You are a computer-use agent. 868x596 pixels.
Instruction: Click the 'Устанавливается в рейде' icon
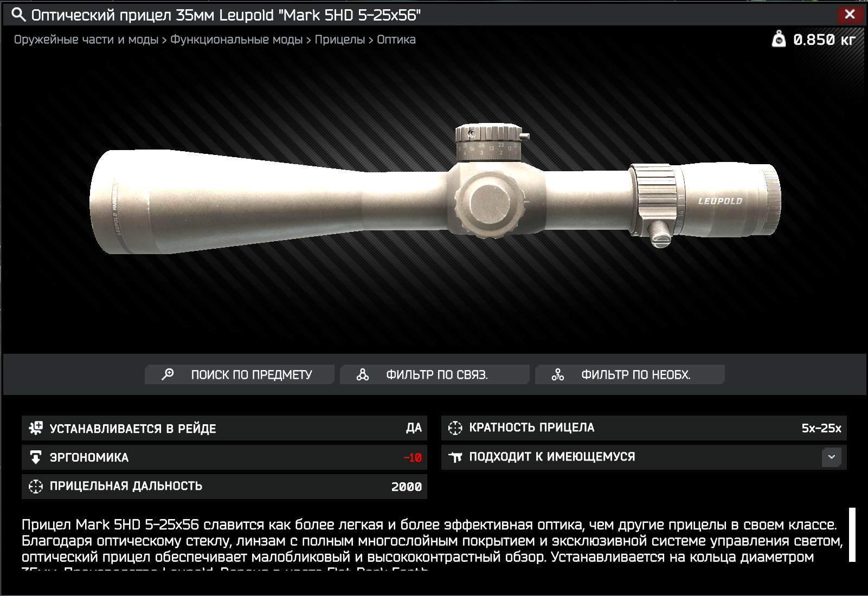point(36,428)
